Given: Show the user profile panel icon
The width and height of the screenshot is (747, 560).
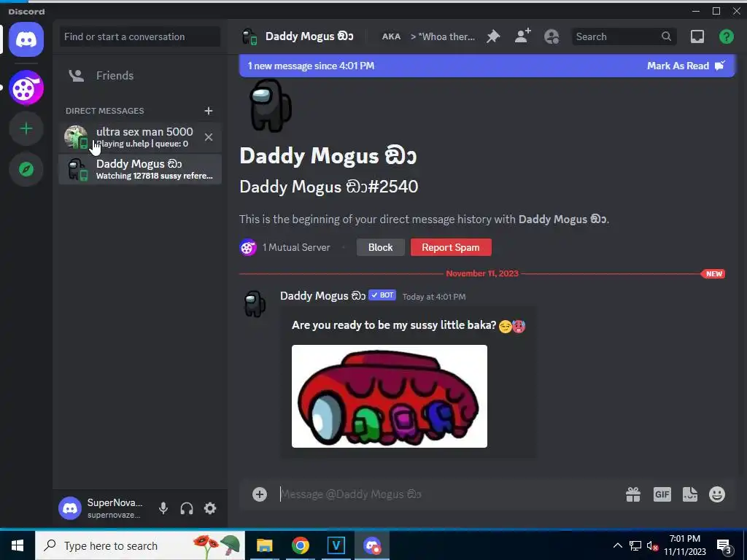Looking at the screenshot, I should pos(551,36).
